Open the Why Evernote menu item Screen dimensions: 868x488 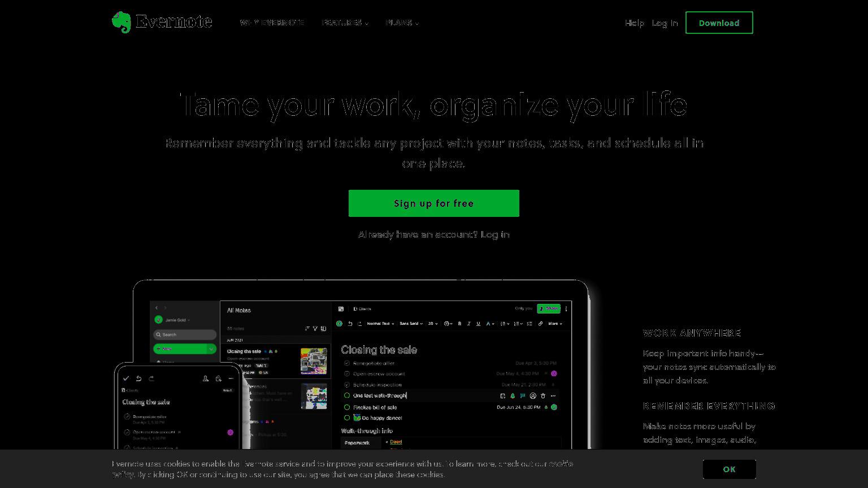pos(272,23)
